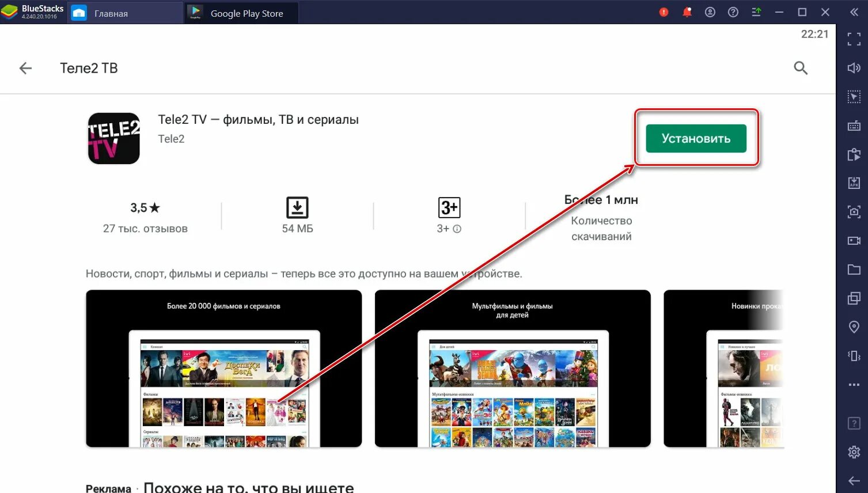Open the Tele2 developer link
This screenshot has width=868, height=493.
[171, 139]
